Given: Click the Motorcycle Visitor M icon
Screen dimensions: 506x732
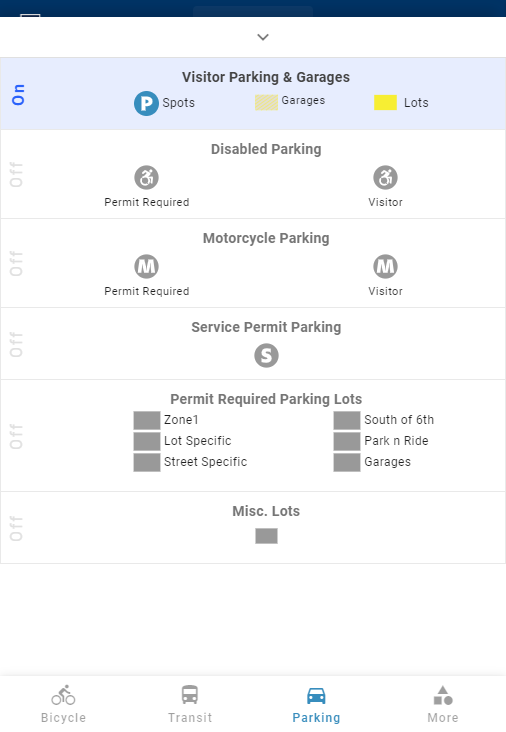Looking at the screenshot, I should tap(385, 267).
